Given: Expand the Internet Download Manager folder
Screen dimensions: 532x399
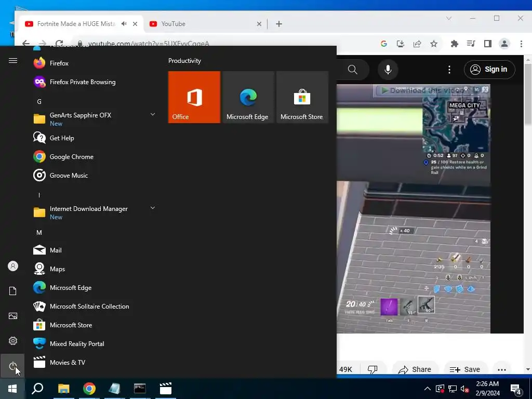Looking at the screenshot, I should tap(153, 208).
